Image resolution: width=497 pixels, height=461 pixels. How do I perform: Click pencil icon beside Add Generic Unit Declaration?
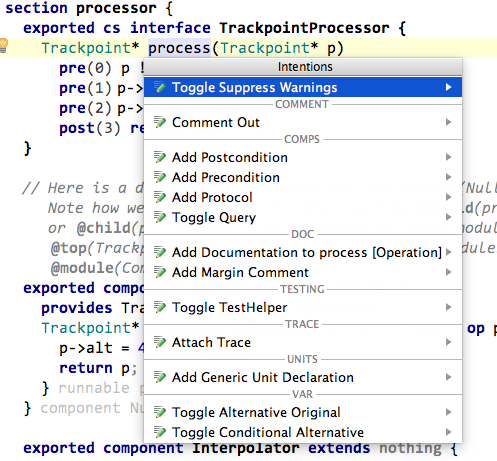click(x=160, y=377)
